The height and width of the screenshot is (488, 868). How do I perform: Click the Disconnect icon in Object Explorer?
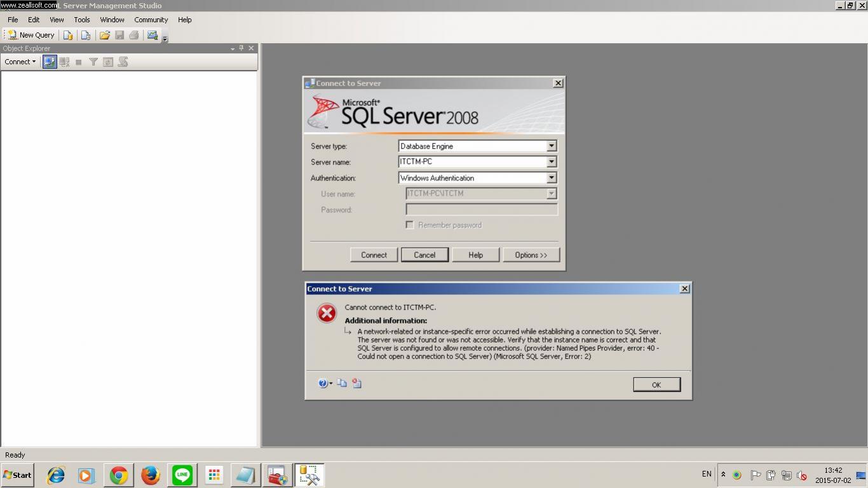[64, 62]
